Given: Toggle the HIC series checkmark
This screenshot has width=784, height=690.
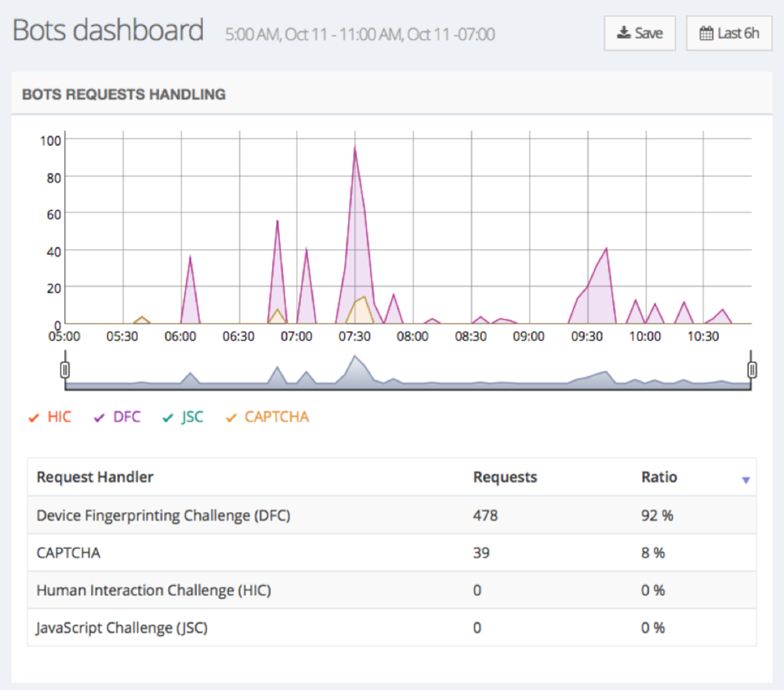Looking at the screenshot, I should (x=34, y=417).
